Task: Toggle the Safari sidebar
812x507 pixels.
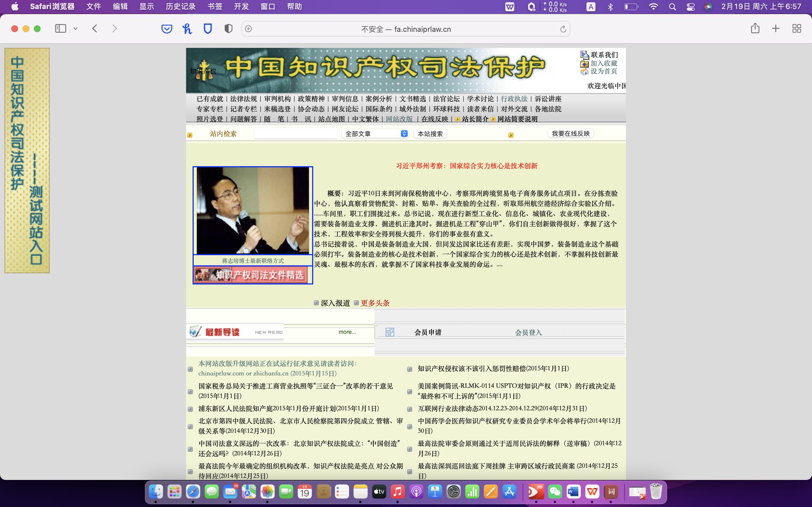Action: point(60,28)
